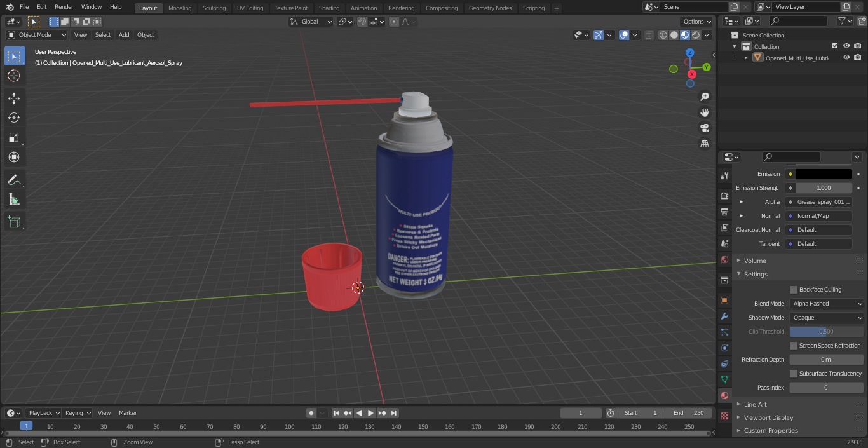Screen dimensions: 868x448
Task: Open the Material properties tab
Action: tap(724, 395)
